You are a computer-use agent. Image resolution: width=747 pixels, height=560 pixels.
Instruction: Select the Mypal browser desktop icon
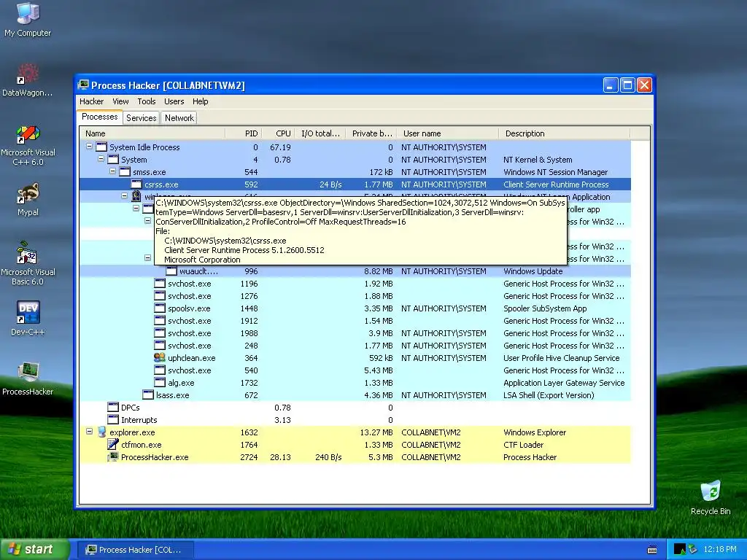28,200
